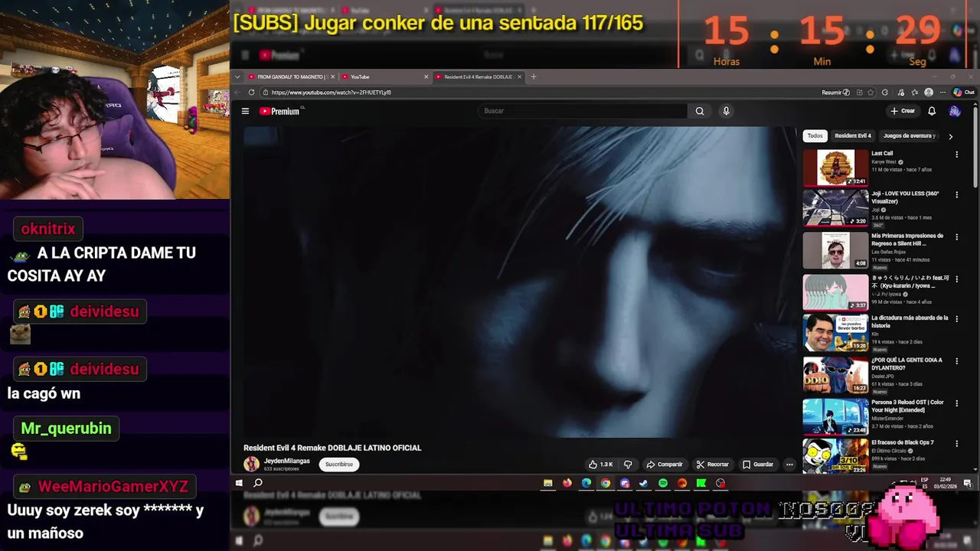Open Microsoft Edge from the taskbar
The height and width of the screenshot is (551, 980).
(586, 483)
